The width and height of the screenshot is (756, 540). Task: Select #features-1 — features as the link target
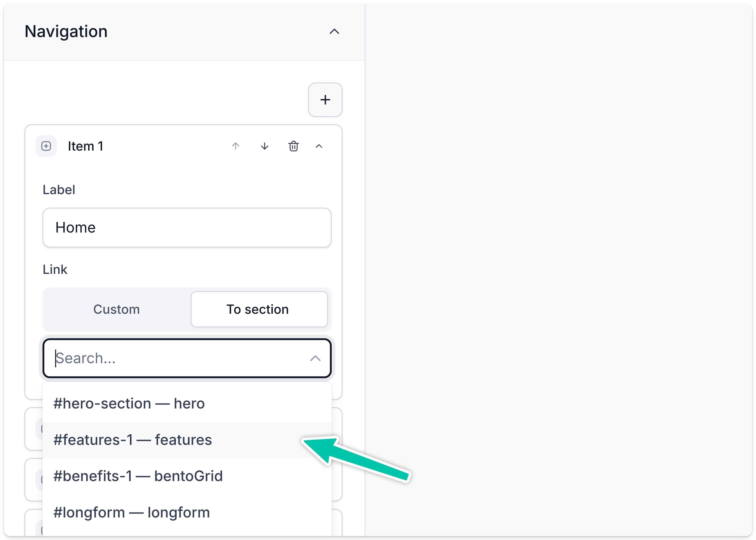click(x=133, y=440)
